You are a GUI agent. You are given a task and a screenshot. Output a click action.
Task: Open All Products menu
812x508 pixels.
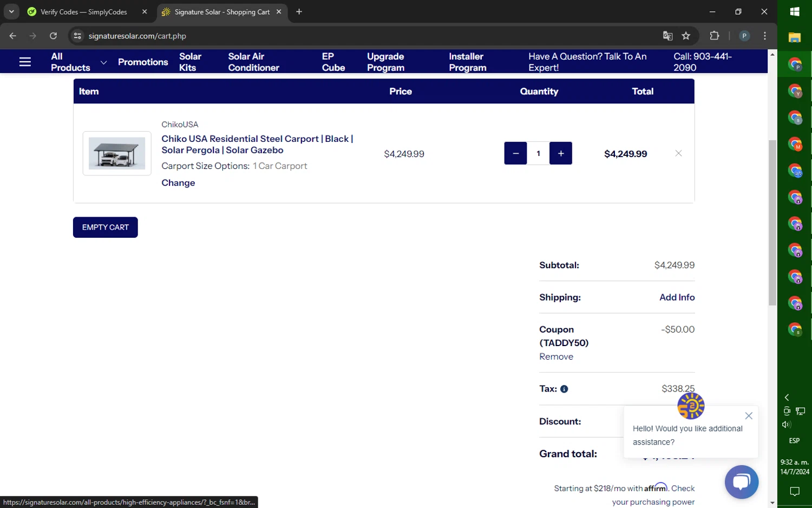(x=70, y=62)
